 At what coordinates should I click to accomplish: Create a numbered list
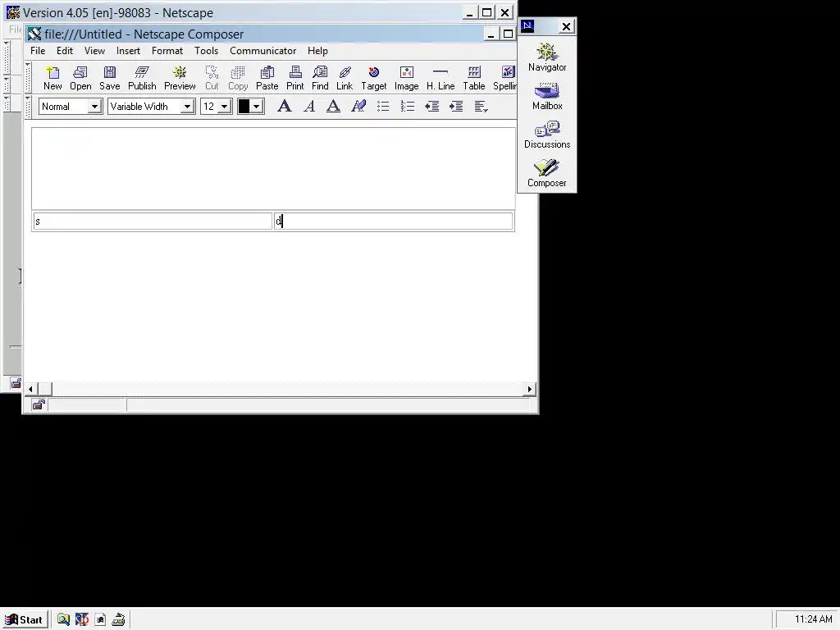click(407, 106)
